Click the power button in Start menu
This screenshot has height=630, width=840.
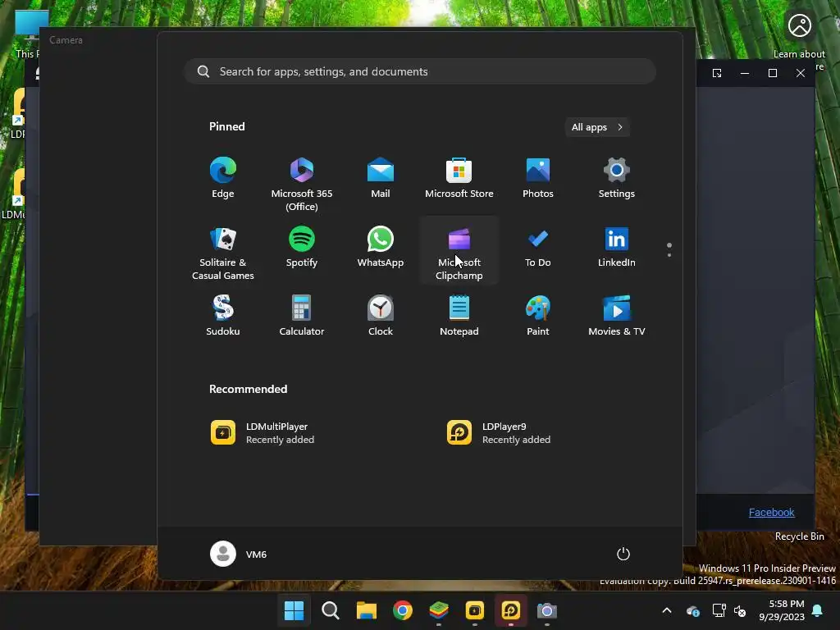pos(623,554)
